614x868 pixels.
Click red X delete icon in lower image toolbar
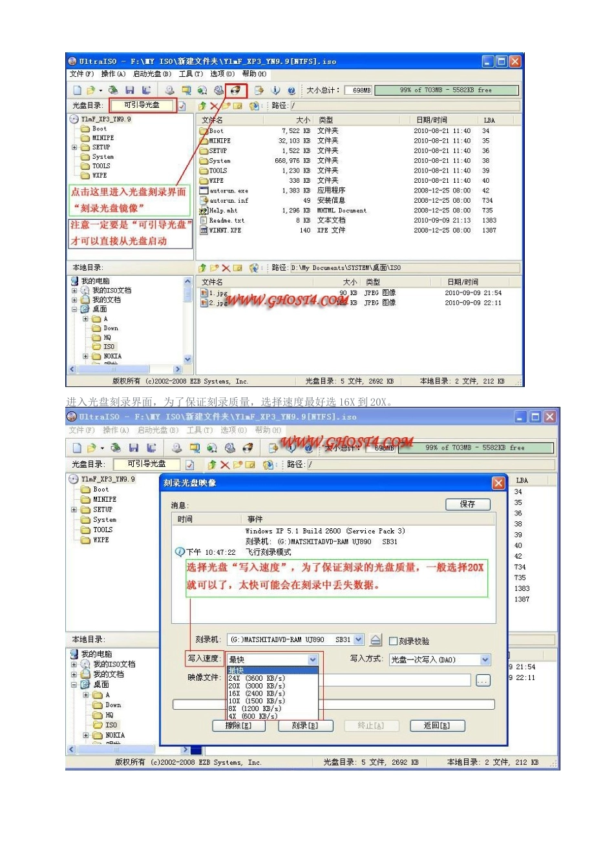[225, 465]
